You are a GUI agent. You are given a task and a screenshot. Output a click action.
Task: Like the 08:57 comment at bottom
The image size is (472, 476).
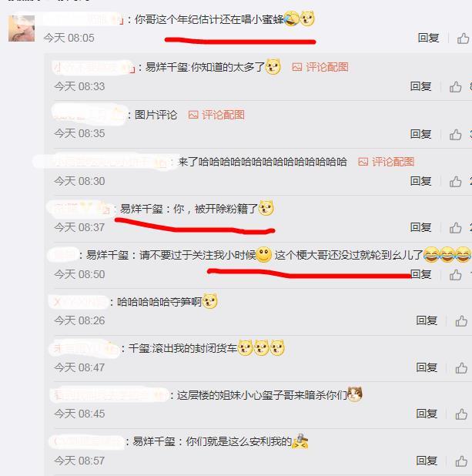461,461
